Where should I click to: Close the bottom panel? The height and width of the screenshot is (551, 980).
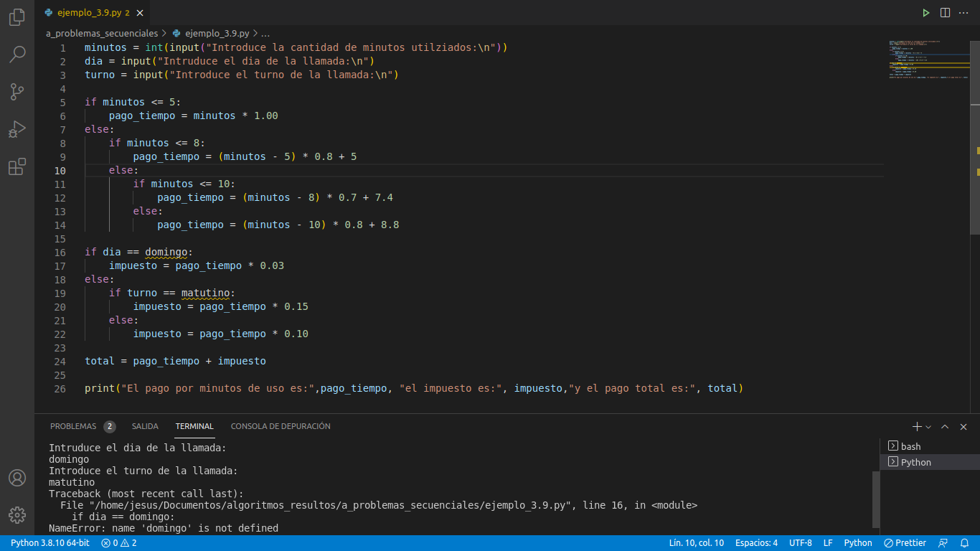pyautogui.click(x=964, y=426)
